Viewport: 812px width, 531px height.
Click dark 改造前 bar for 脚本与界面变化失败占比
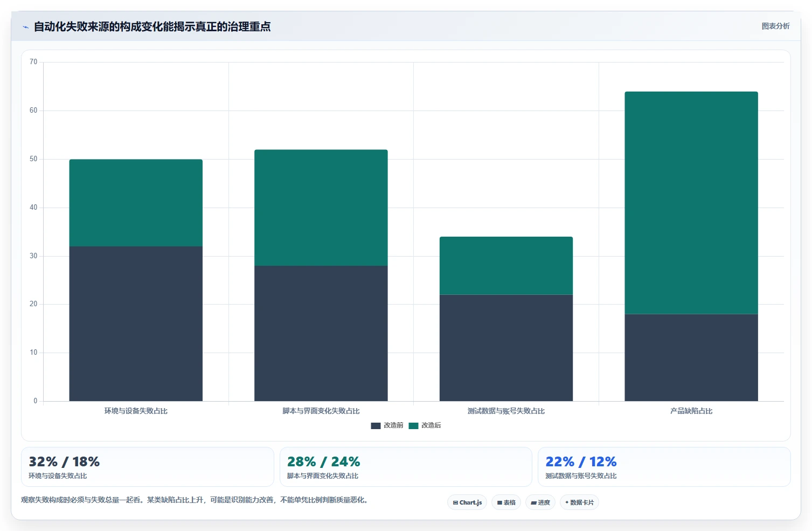(x=321, y=333)
